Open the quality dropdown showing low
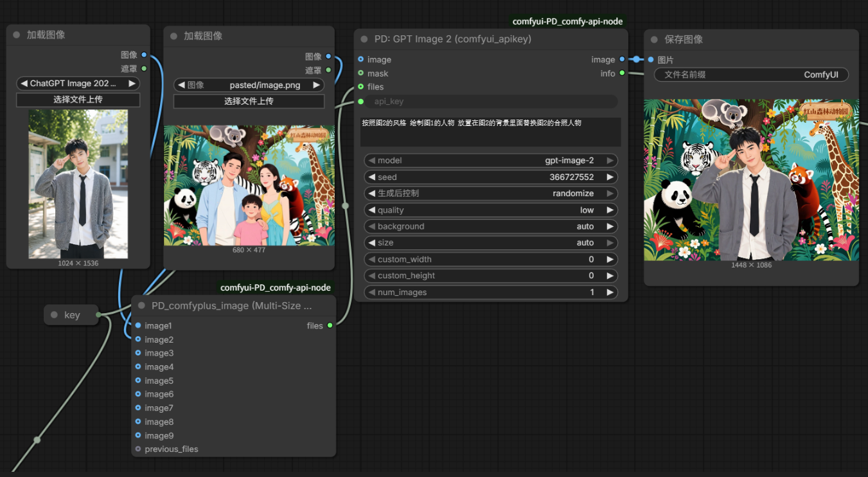The width and height of the screenshot is (868, 477). 491,210
